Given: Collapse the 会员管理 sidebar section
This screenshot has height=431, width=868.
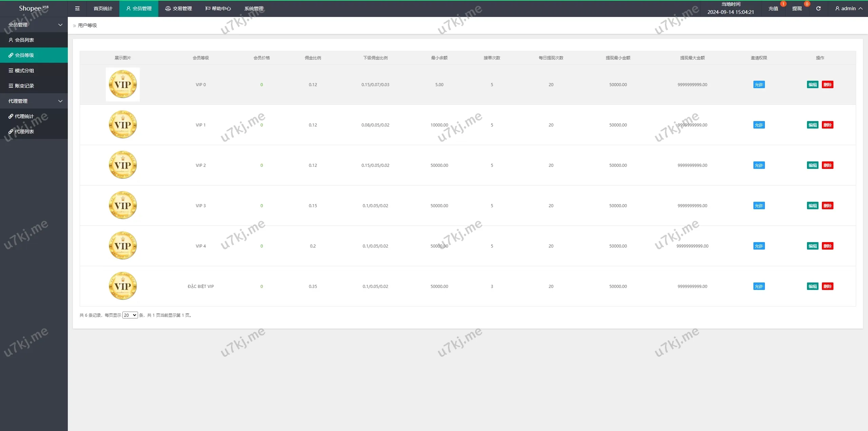Looking at the screenshot, I should coord(34,25).
